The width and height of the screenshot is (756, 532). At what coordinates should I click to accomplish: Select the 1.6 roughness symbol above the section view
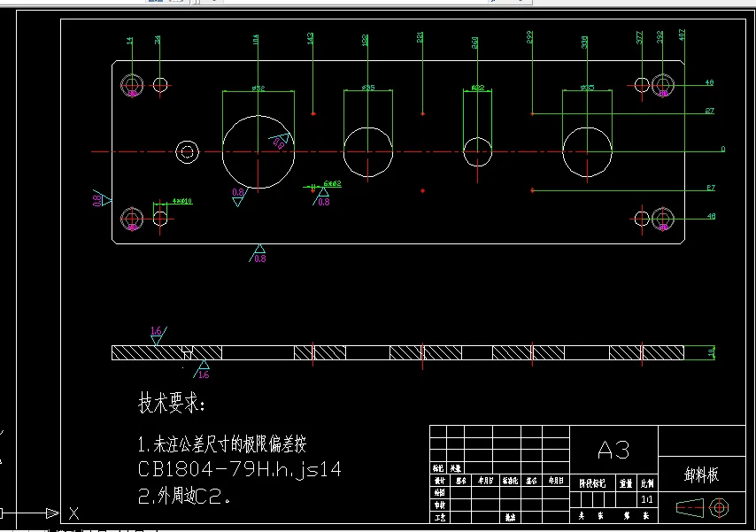[x=158, y=335]
